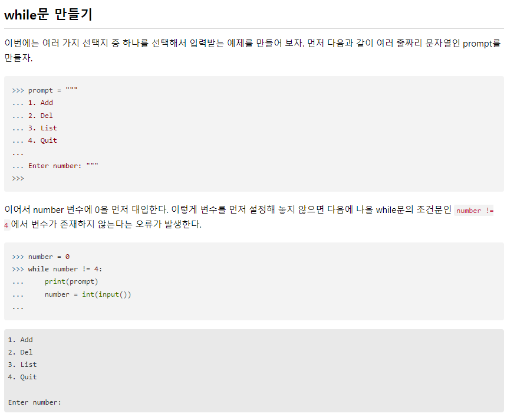Click '1. Add' in the output block

pyautogui.click(x=21, y=340)
